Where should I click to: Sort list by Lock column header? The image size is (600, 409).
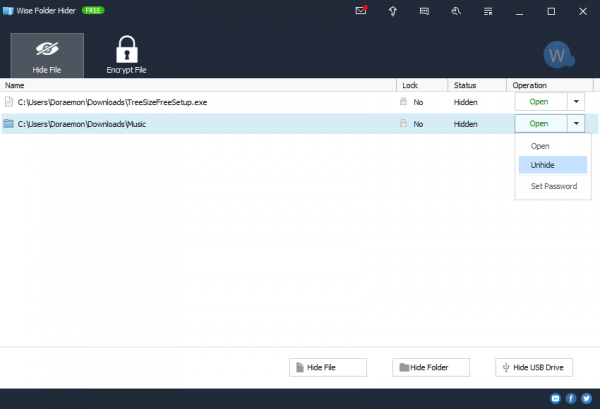[422, 85]
